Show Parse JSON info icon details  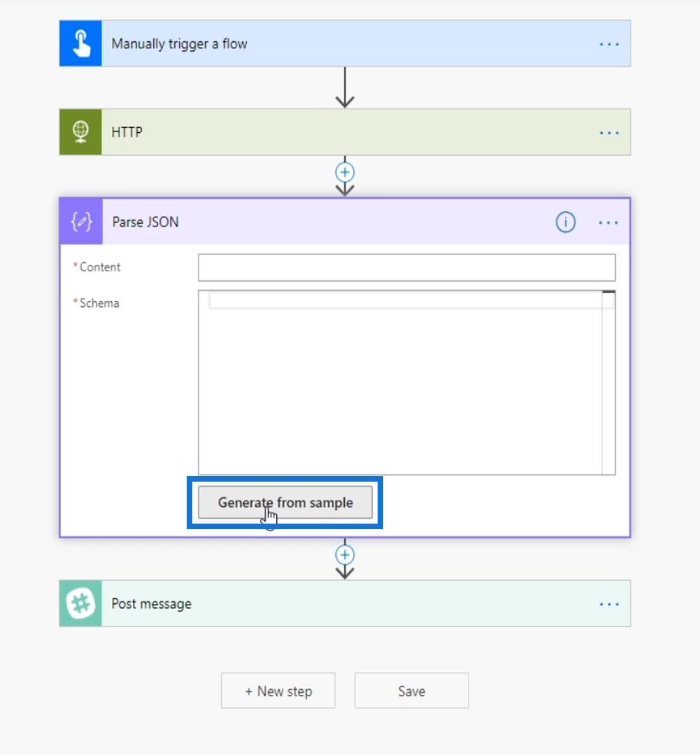[x=566, y=222]
